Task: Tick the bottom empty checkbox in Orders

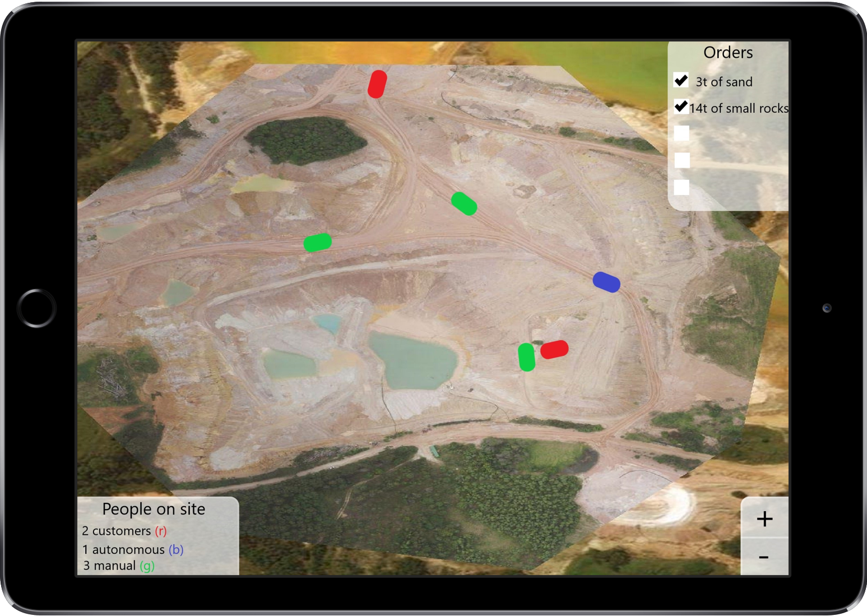Action: click(681, 187)
